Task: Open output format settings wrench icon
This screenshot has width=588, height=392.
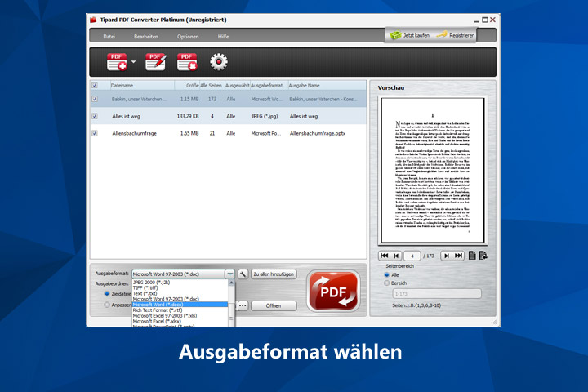Action: click(x=243, y=274)
